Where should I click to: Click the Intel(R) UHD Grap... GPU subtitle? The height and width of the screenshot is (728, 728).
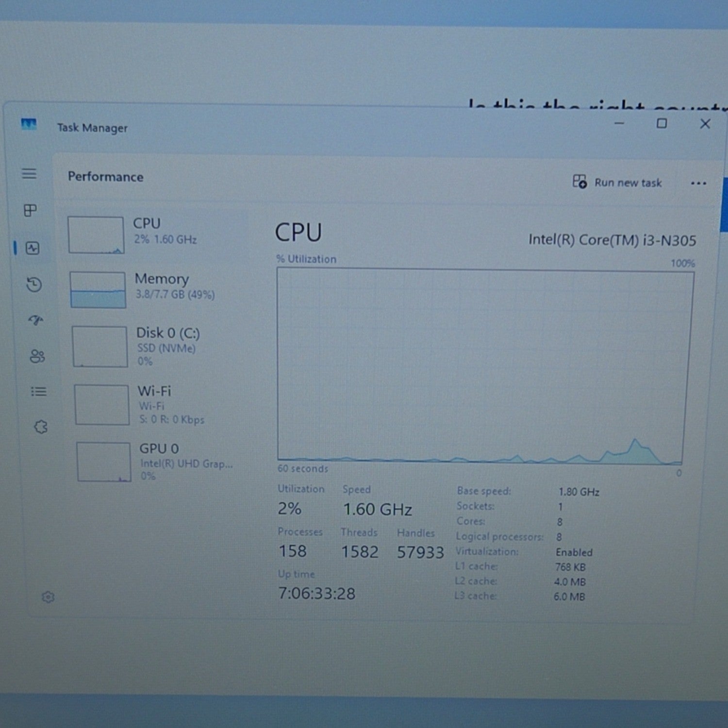pyautogui.click(x=187, y=463)
